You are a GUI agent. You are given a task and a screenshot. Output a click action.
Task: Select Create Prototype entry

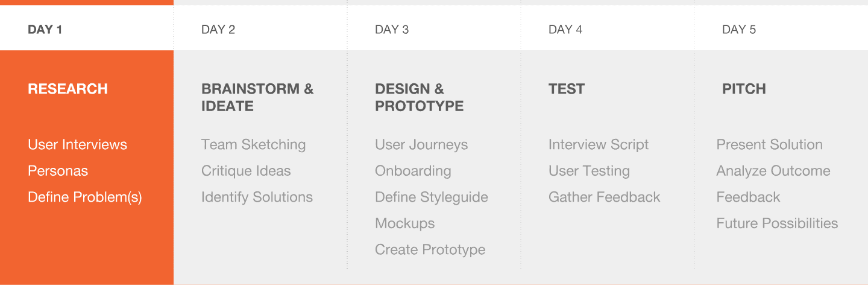(430, 249)
